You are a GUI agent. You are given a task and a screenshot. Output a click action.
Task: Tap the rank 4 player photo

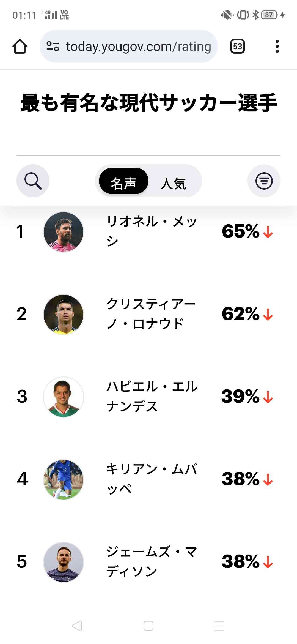[x=64, y=479]
